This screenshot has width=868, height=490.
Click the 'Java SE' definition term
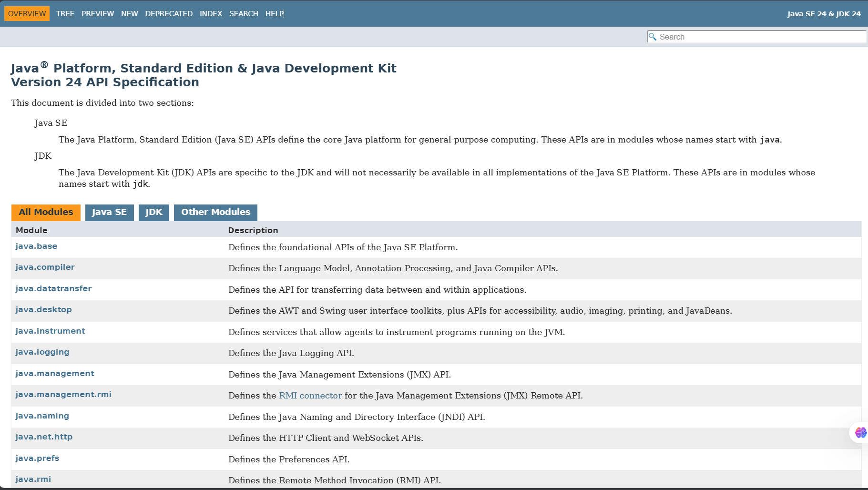pyautogui.click(x=51, y=123)
